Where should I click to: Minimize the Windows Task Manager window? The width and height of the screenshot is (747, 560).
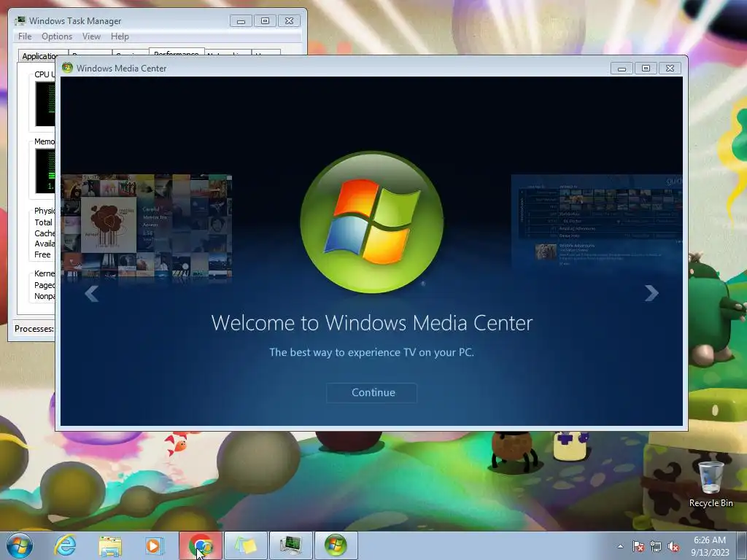241,21
